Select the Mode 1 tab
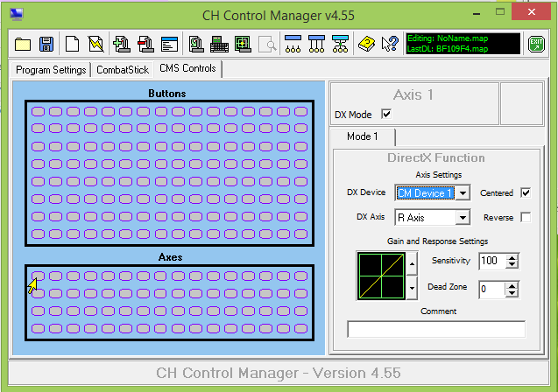The width and height of the screenshot is (558, 392). pos(363,136)
